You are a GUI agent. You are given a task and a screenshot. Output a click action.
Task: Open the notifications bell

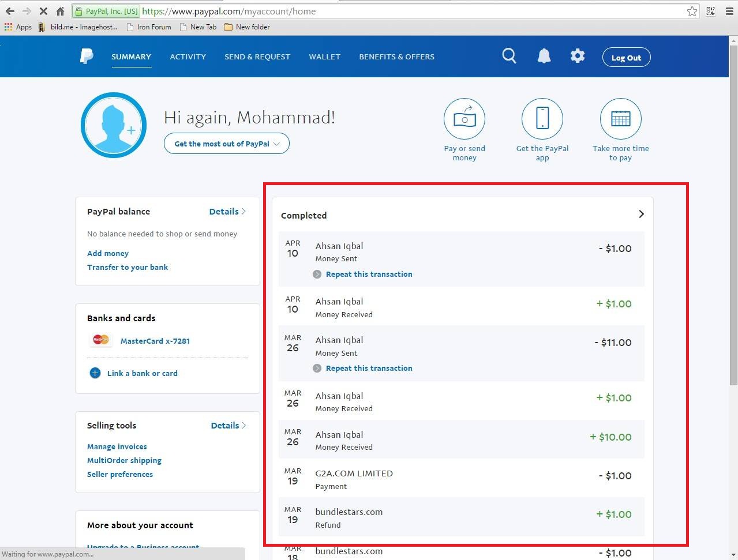tap(544, 56)
